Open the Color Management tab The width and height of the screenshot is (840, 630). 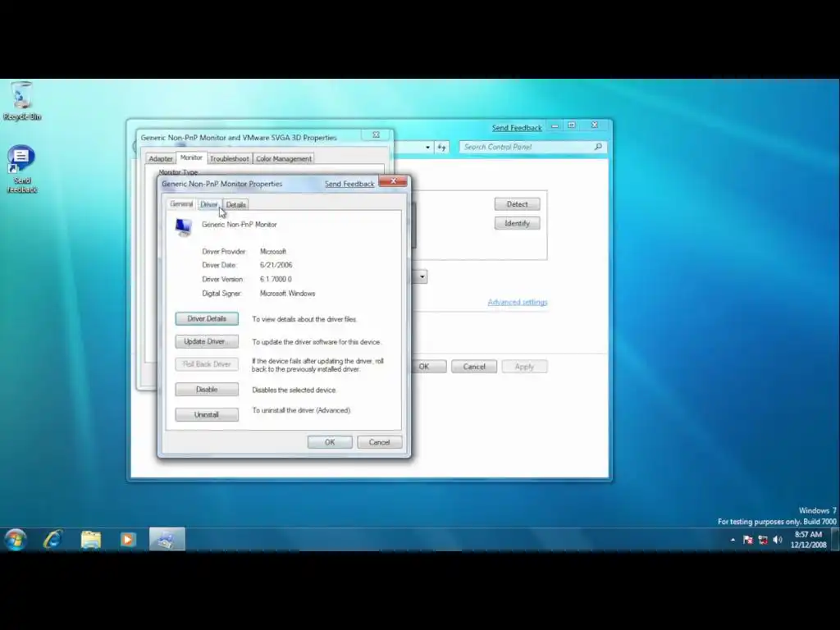pyautogui.click(x=283, y=158)
